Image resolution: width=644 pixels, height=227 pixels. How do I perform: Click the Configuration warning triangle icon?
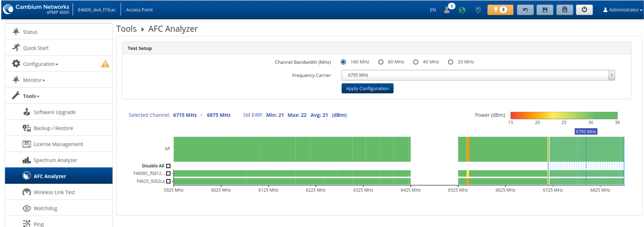coord(105,64)
